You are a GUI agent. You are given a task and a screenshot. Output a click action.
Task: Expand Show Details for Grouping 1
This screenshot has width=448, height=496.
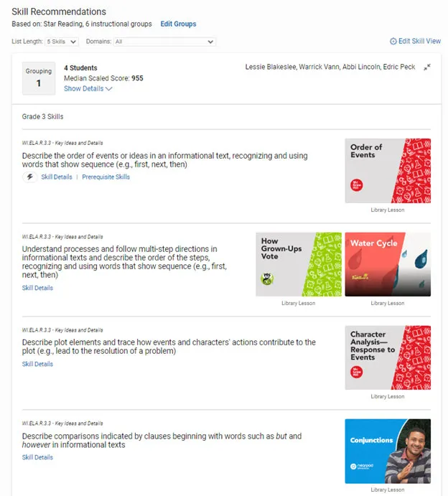tap(88, 88)
